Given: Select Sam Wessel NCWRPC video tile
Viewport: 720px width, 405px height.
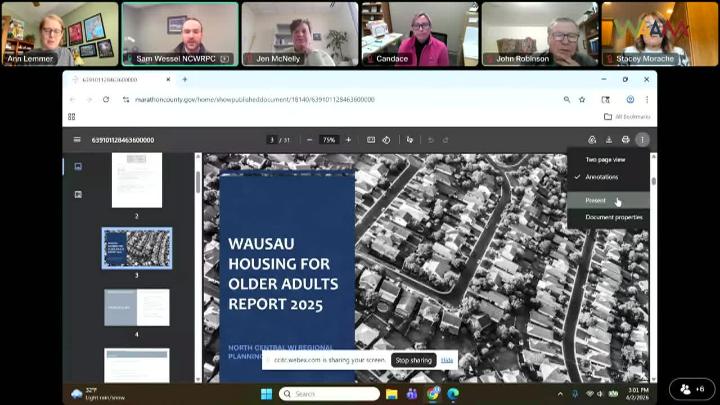Looking at the screenshot, I should tap(180, 34).
